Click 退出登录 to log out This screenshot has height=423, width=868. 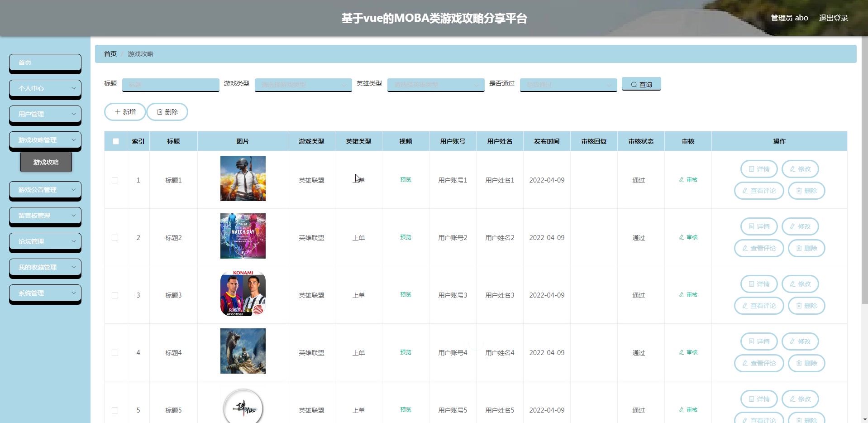click(x=834, y=18)
